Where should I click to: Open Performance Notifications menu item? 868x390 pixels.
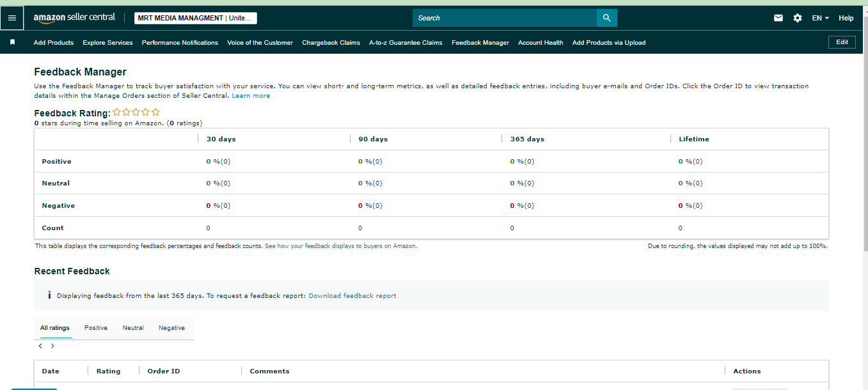(x=180, y=43)
